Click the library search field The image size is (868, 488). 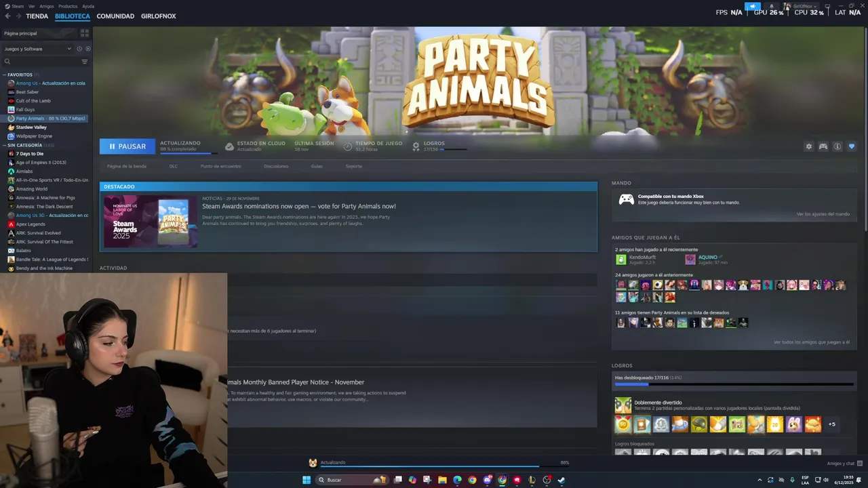tap(41, 62)
